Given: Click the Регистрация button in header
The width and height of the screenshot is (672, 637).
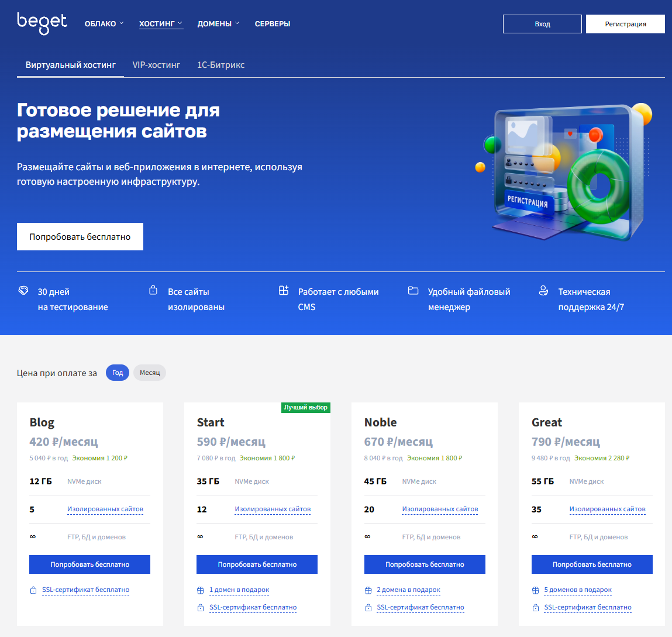Looking at the screenshot, I should pos(625,24).
